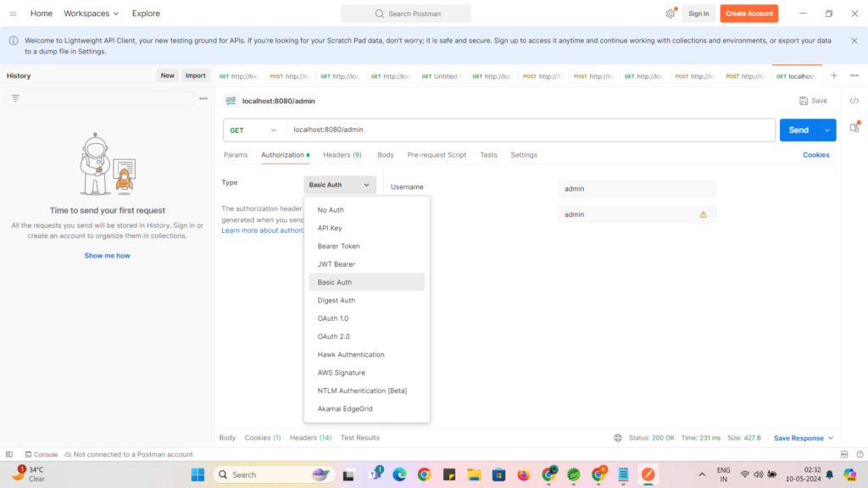The width and height of the screenshot is (868, 488).
Task: Pick JWT Bearer from the list
Action: [366, 264]
